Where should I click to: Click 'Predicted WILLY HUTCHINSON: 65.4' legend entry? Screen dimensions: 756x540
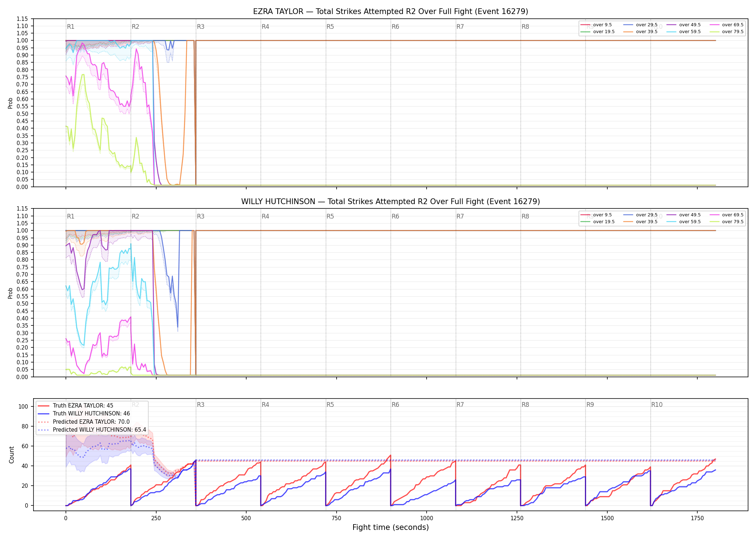click(x=92, y=429)
